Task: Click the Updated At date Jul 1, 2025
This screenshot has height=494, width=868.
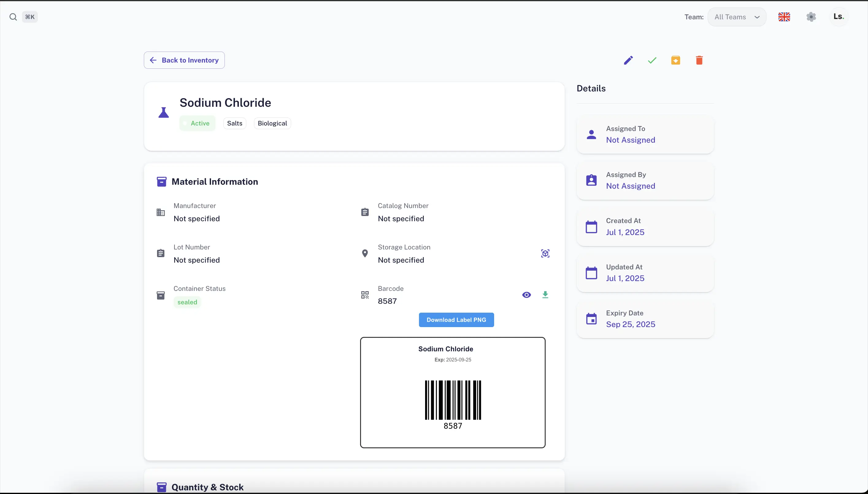Action: pos(625,278)
